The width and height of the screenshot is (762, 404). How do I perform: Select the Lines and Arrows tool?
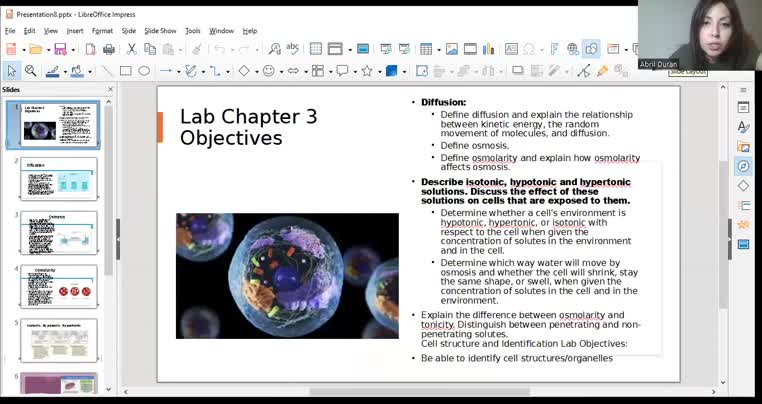tap(166, 71)
